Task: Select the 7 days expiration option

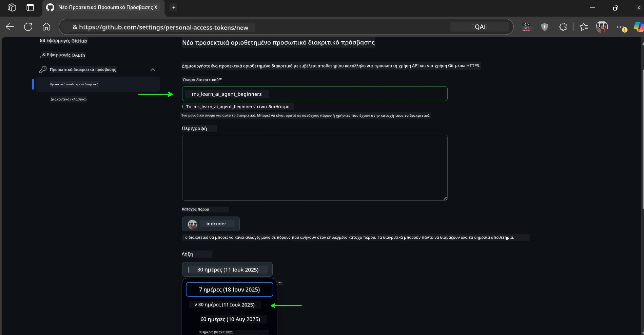Action: pos(229,290)
